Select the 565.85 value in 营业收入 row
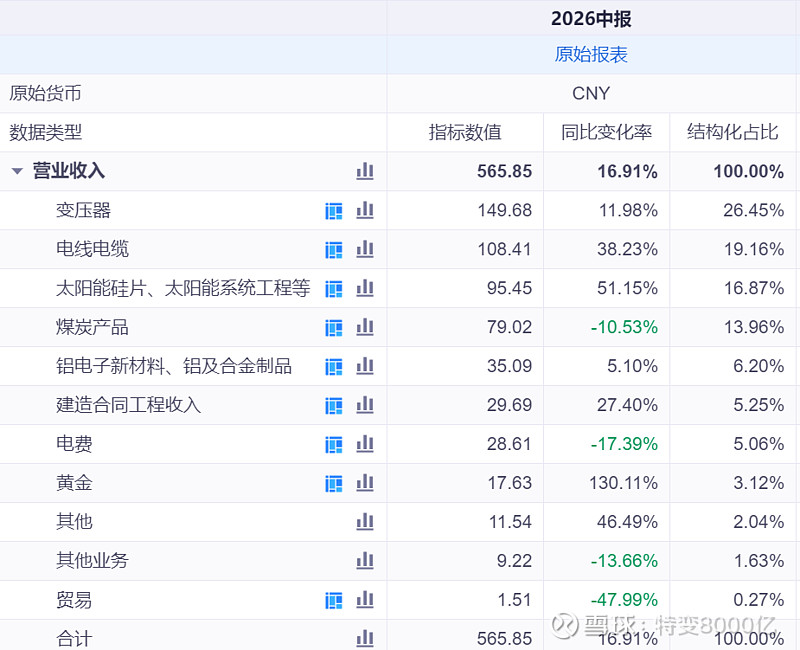 [x=505, y=171]
